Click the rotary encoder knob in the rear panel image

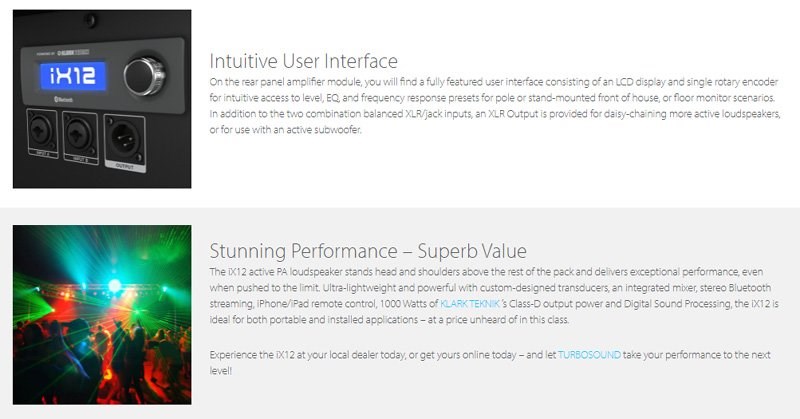[144, 77]
